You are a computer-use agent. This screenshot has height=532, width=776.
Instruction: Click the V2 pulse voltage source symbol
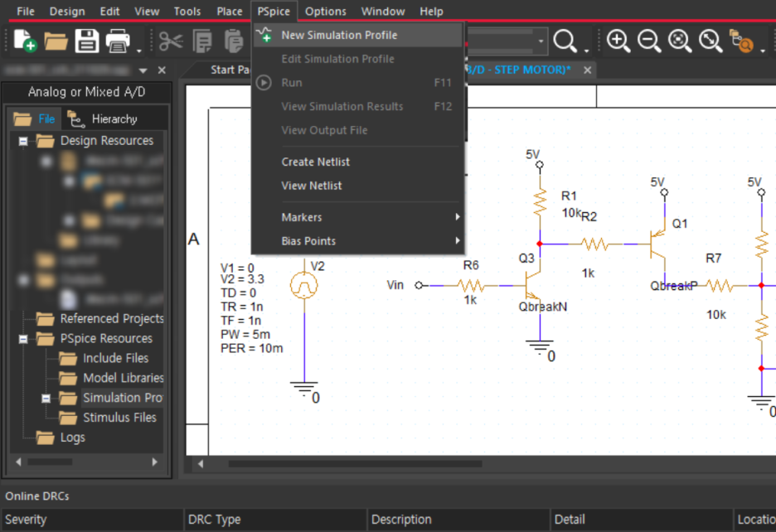click(304, 286)
